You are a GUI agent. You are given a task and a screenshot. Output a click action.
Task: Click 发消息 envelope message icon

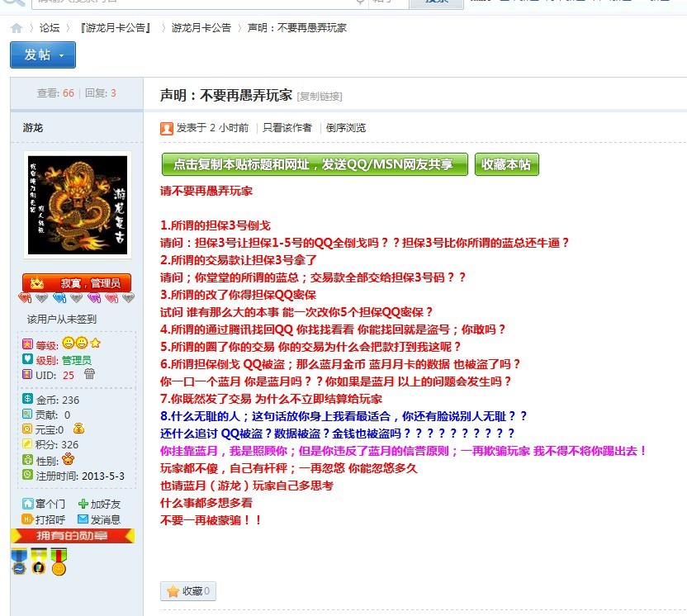tap(83, 519)
